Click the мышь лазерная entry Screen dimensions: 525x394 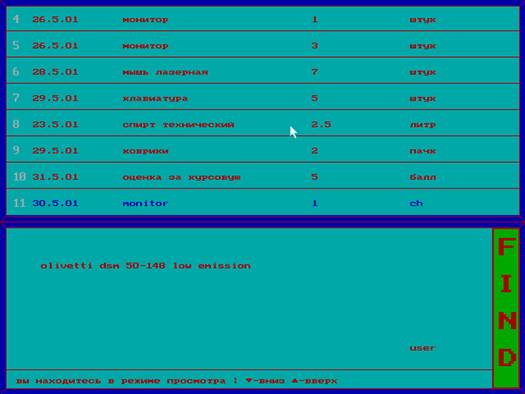(165, 72)
